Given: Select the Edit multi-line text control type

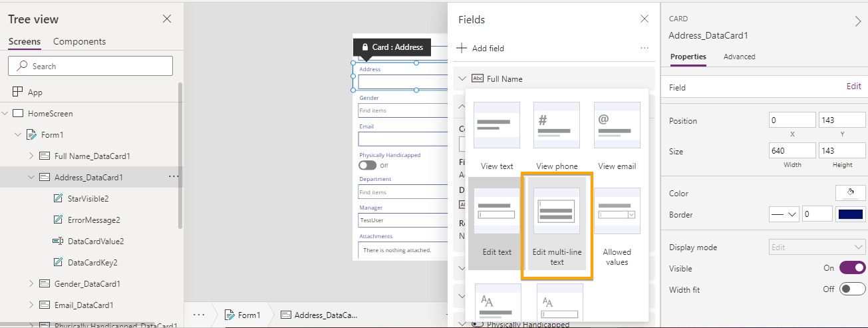Looking at the screenshot, I should (x=557, y=226).
